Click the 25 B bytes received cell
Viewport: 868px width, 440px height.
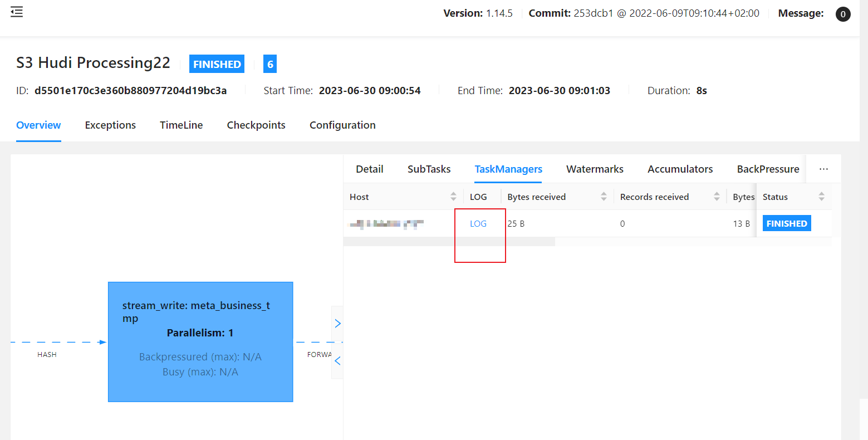pos(516,224)
